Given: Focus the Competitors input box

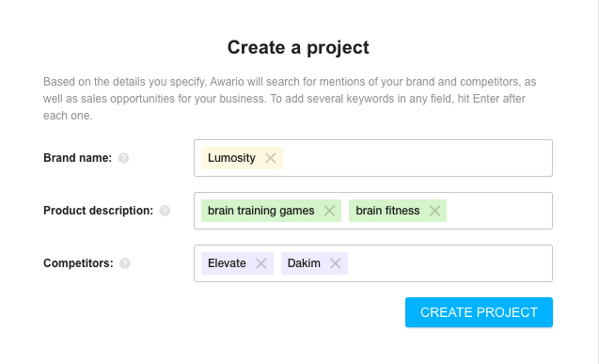Looking at the screenshot, I should [449, 263].
